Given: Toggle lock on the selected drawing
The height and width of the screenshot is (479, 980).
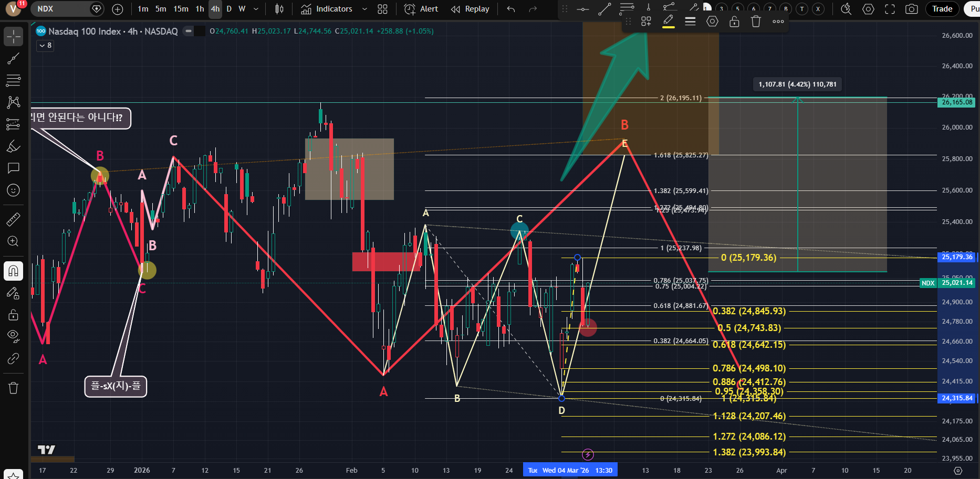Looking at the screenshot, I should pos(734,22).
